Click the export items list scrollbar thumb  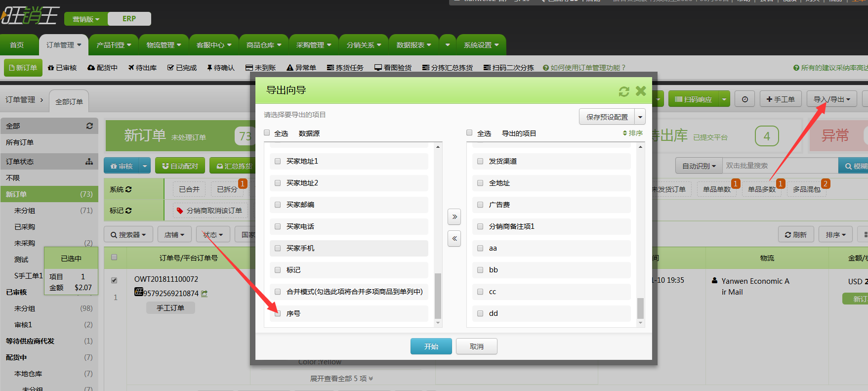[x=640, y=308]
